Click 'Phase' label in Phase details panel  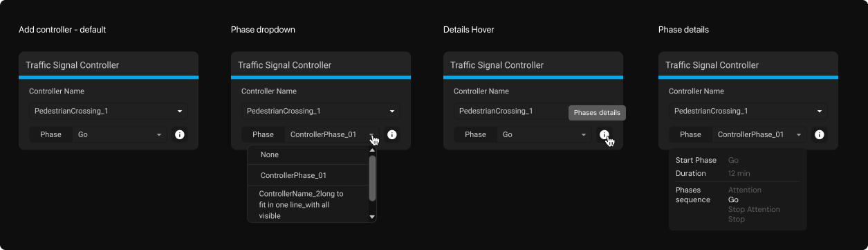pos(690,135)
